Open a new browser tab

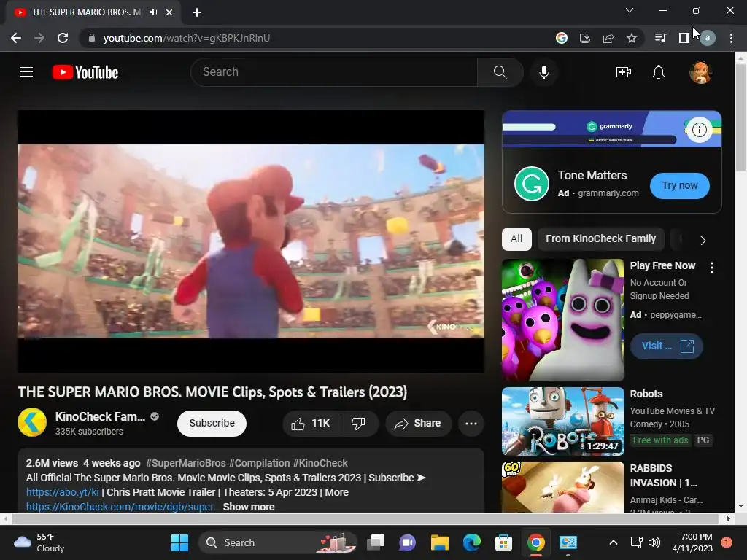pos(197,12)
